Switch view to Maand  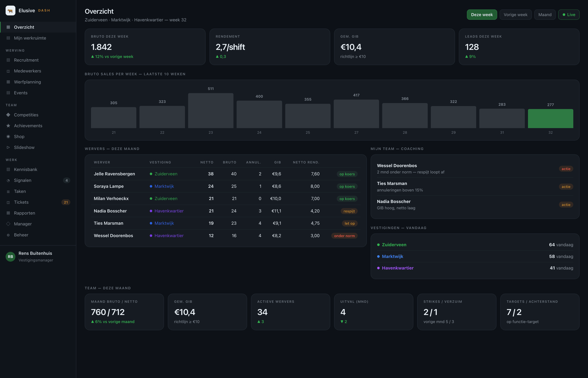(545, 15)
